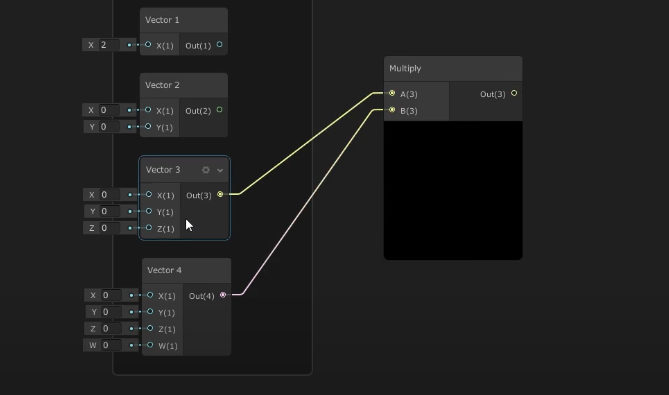This screenshot has width=669, height=395.
Task: Select the Multiply B(3) input port
Action: pos(392,110)
